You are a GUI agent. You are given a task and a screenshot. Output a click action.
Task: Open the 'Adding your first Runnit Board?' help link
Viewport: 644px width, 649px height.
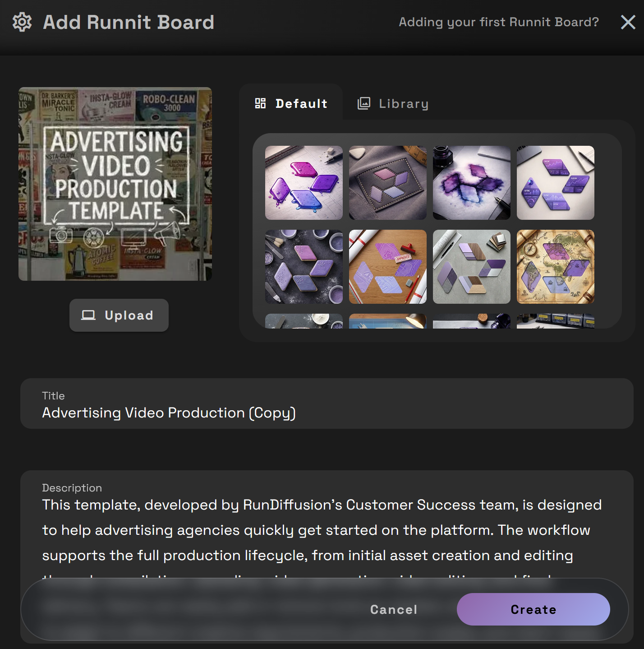(x=498, y=22)
